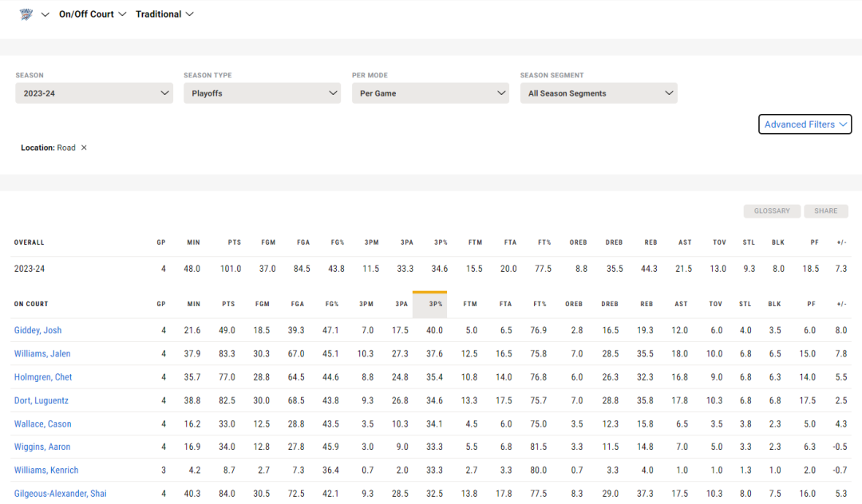This screenshot has height=504, width=862.
Task: Click Wallace, Cason's FT% value 75.0
Action: pos(538,423)
